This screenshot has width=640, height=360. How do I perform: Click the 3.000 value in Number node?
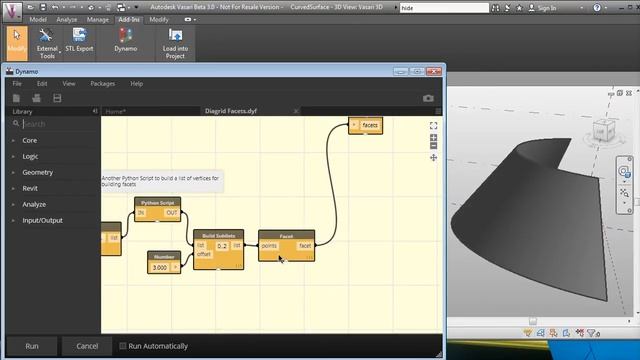[x=160, y=267]
